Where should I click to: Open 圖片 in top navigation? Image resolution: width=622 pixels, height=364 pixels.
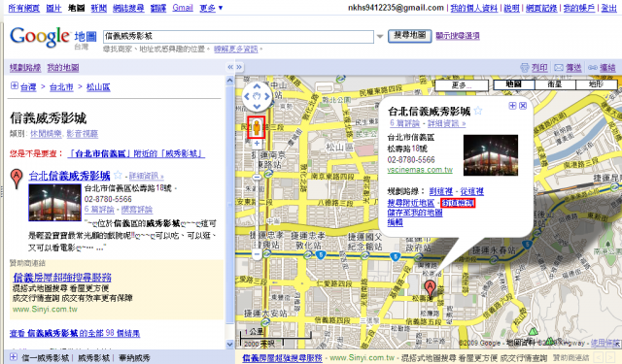click(x=53, y=8)
